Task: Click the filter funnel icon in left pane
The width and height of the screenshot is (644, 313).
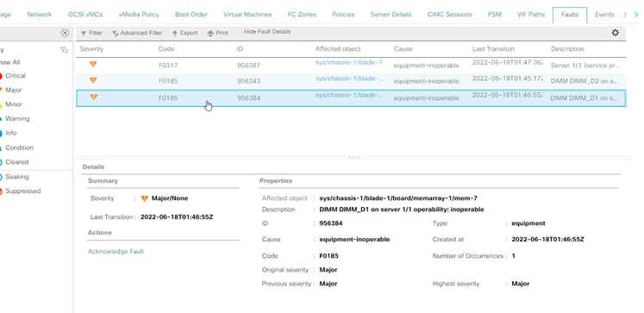Action: [x=64, y=50]
